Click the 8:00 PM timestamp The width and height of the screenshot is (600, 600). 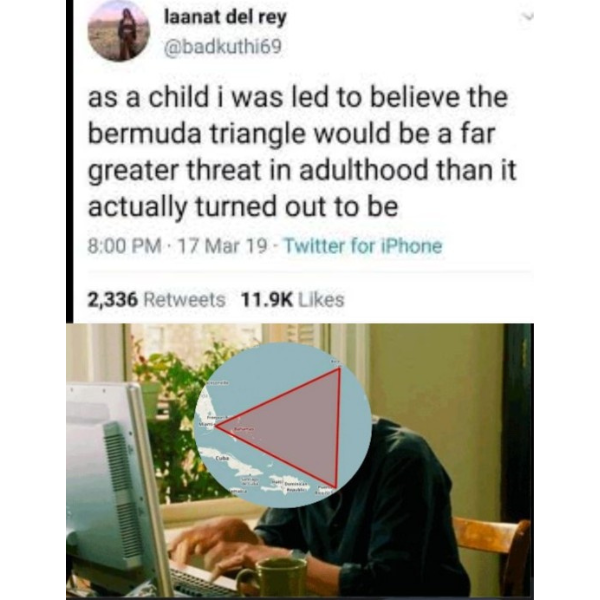[x=125, y=246]
